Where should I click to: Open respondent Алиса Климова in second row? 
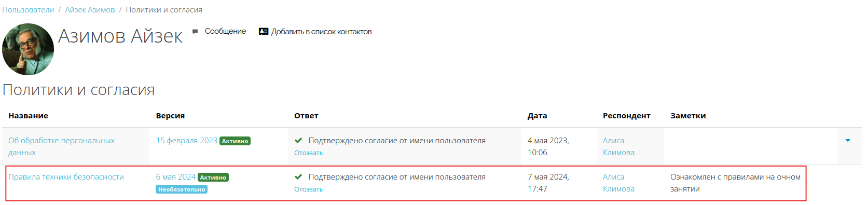[618, 183]
